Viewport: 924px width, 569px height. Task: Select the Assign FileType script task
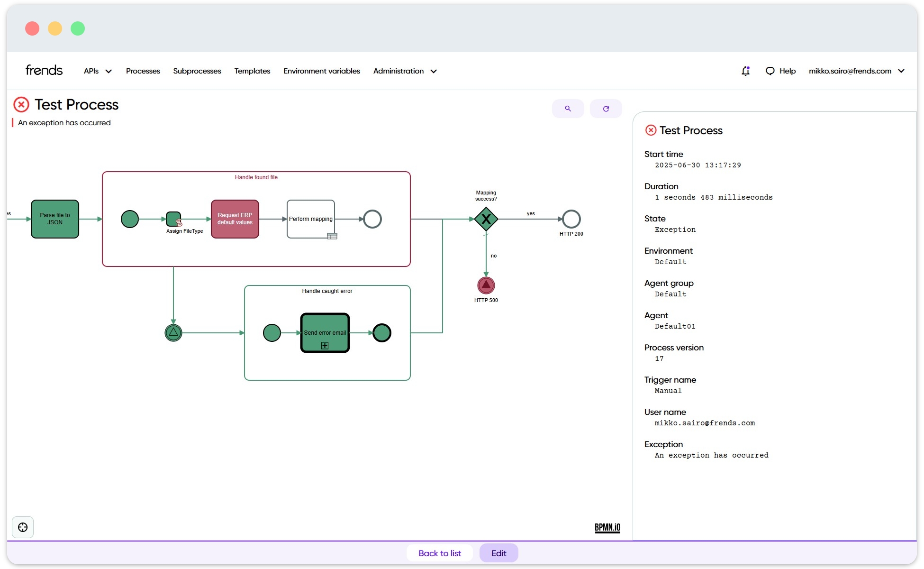pyautogui.click(x=173, y=219)
